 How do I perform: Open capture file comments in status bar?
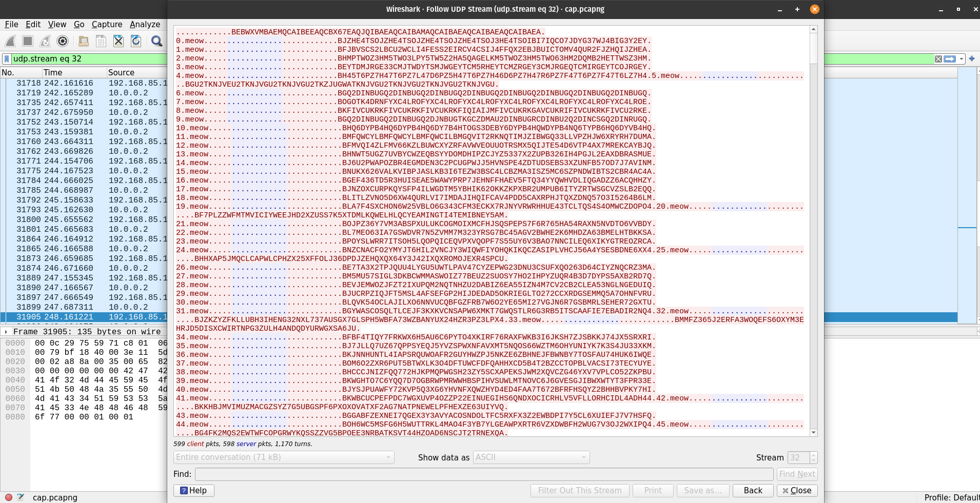[x=21, y=497]
